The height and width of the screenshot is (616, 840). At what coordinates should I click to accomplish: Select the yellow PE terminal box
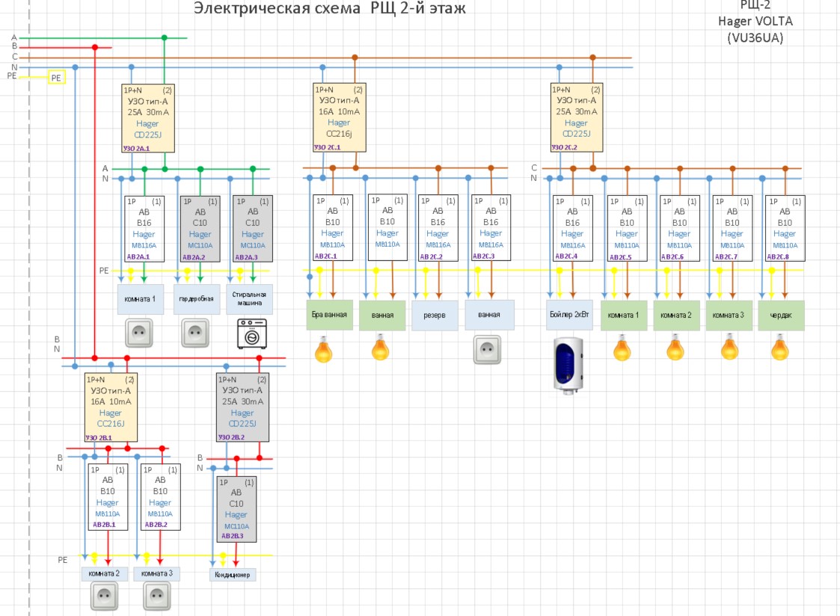[x=56, y=78]
